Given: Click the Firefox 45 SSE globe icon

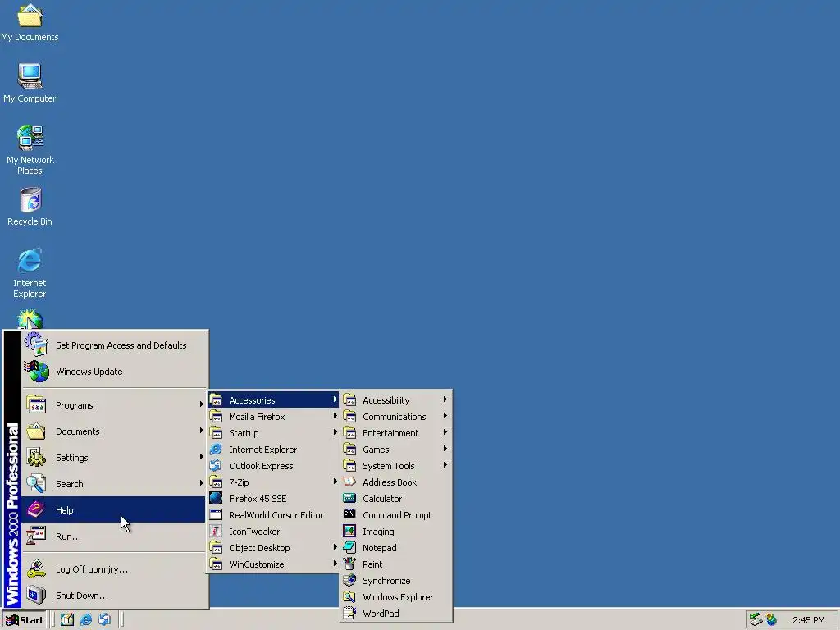Looking at the screenshot, I should [x=216, y=498].
